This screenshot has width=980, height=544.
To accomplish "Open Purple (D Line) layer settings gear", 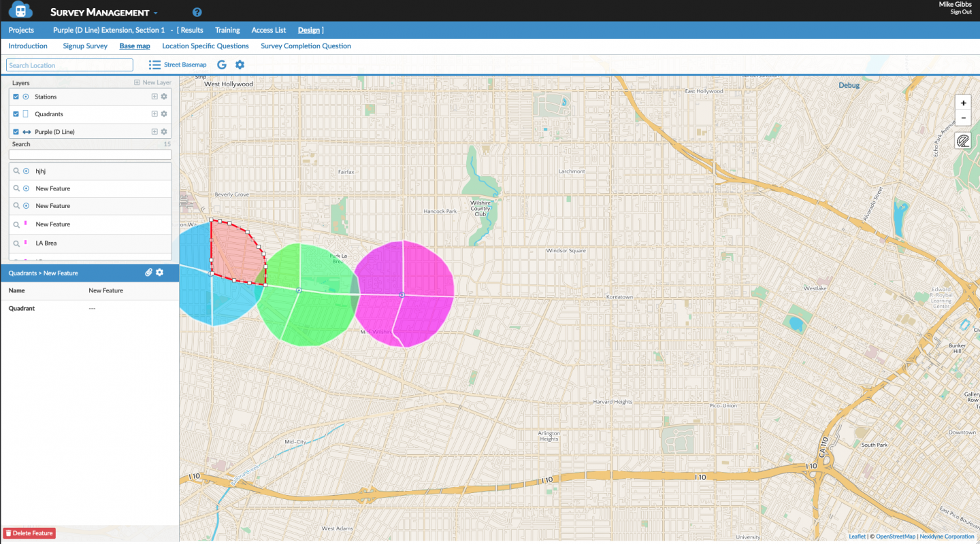I will (x=164, y=132).
